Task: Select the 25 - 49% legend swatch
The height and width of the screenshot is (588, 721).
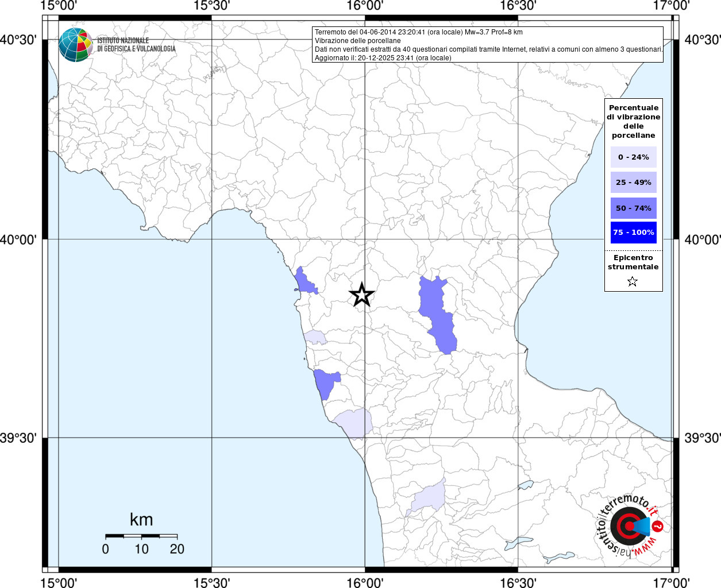Action: [x=634, y=182]
